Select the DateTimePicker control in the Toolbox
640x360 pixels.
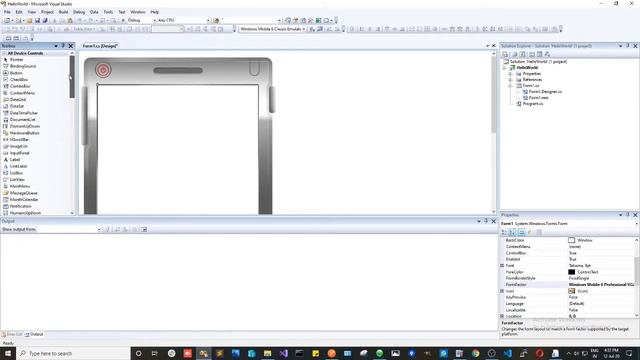[24, 113]
